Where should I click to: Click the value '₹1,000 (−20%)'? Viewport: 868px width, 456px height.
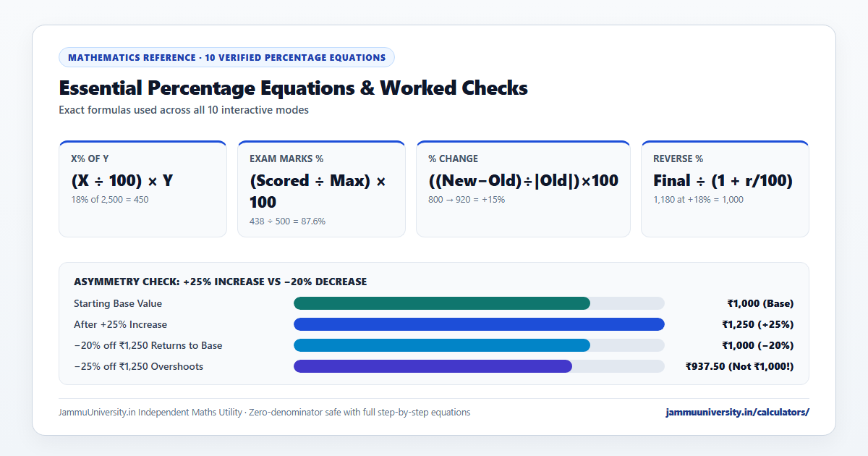[x=757, y=345]
